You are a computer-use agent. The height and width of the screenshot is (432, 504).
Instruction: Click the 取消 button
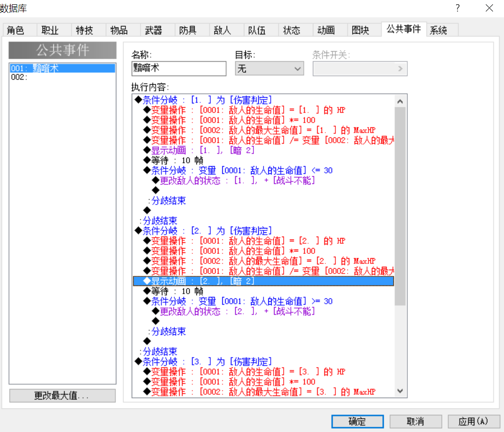coord(415,421)
